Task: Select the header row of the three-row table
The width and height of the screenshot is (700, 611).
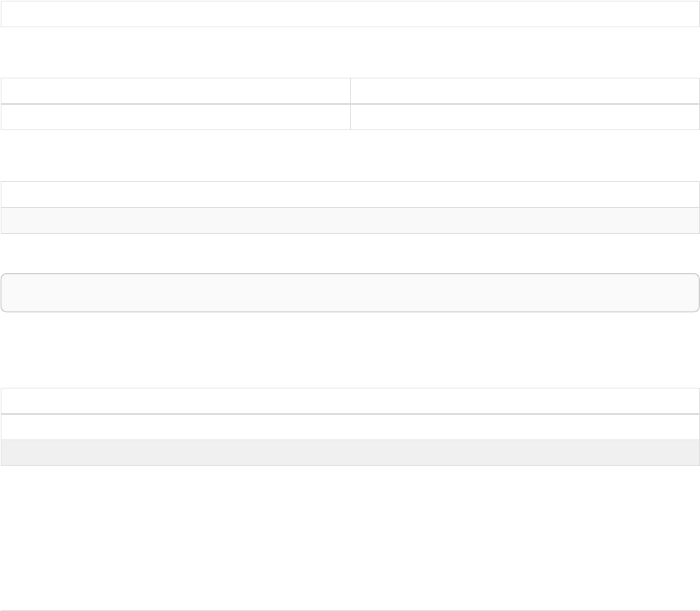Action: click(x=350, y=401)
